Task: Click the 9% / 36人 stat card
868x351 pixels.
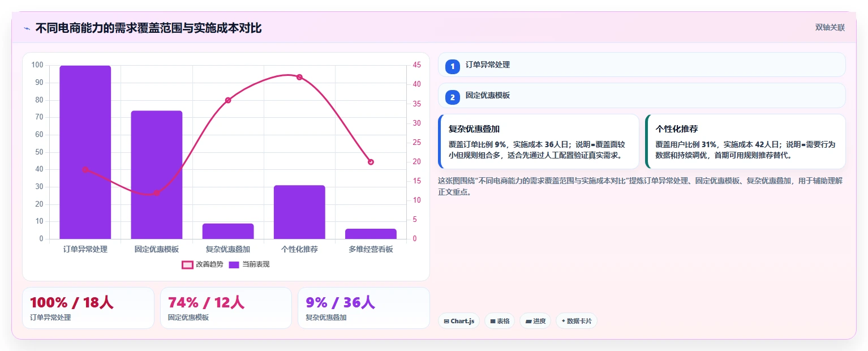Action: [364, 308]
